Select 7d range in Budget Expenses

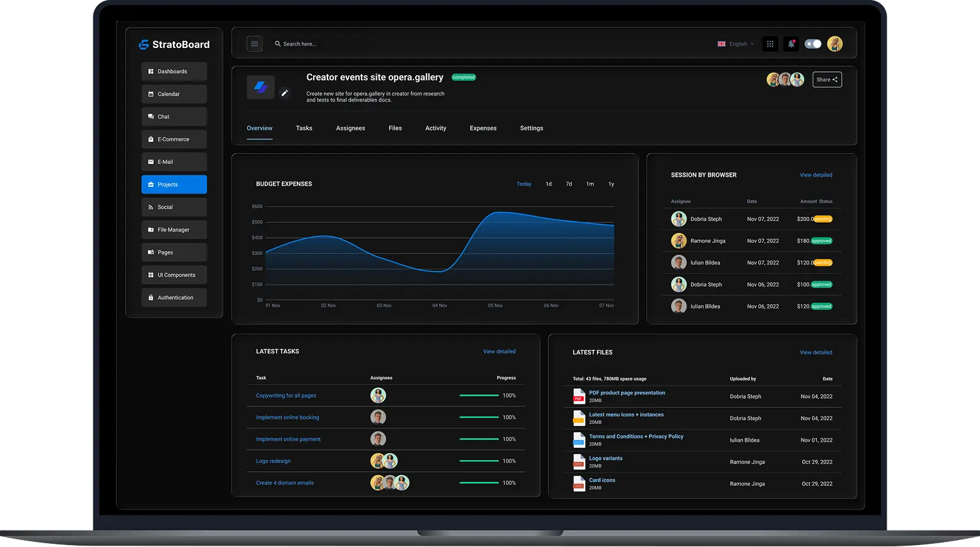click(x=569, y=184)
